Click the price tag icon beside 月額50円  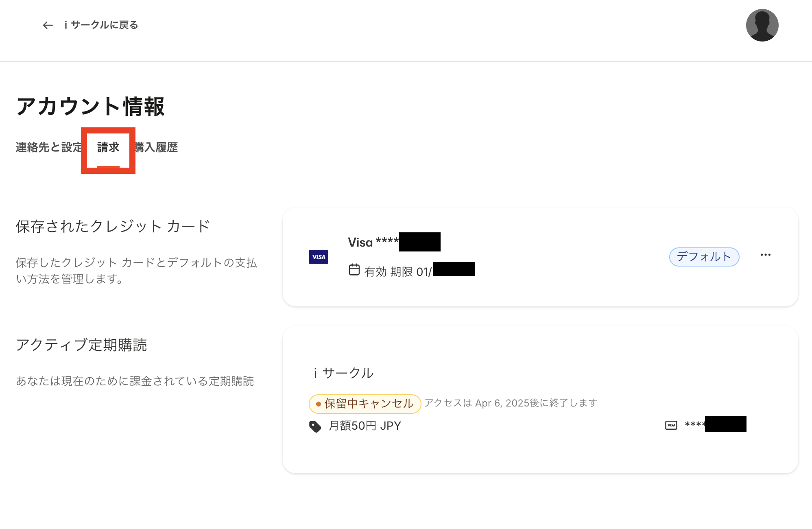tap(315, 425)
